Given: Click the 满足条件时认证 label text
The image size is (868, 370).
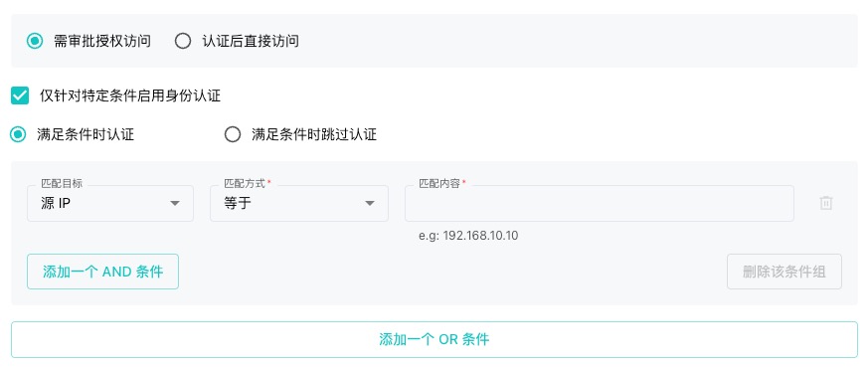Looking at the screenshot, I should [86, 134].
